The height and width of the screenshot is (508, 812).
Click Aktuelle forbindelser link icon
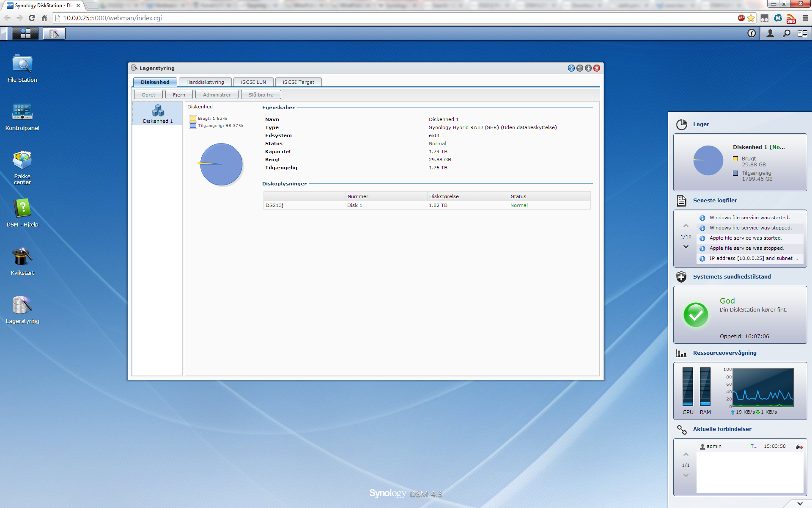coord(681,429)
